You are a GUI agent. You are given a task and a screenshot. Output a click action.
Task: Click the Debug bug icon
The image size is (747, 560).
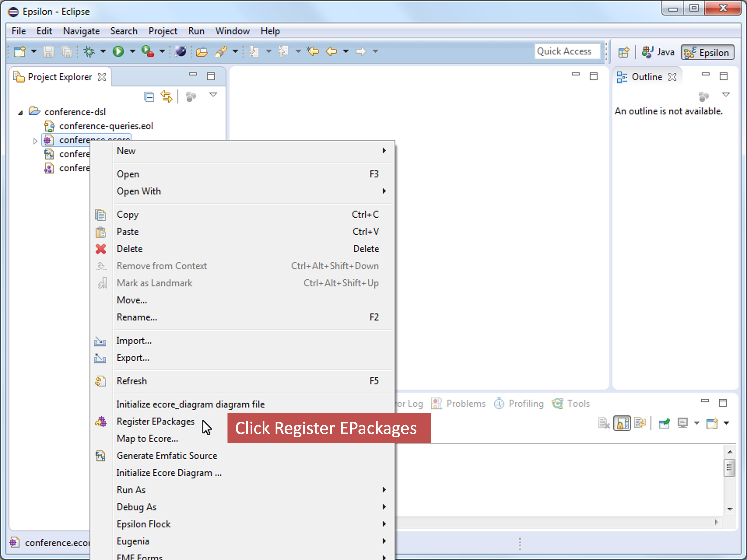click(89, 51)
